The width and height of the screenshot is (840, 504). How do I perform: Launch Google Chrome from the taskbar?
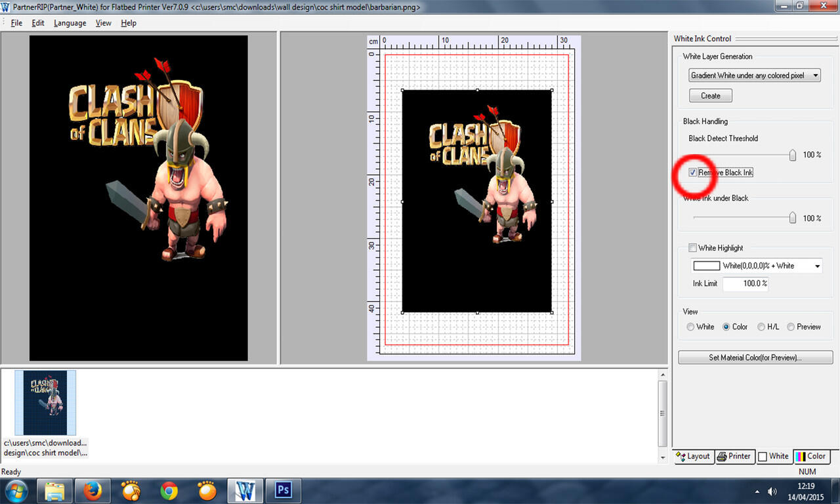click(x=169, y=490)
